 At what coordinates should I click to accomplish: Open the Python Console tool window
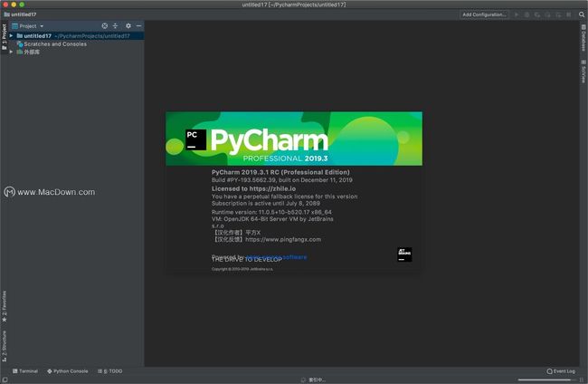coord(68,371)
